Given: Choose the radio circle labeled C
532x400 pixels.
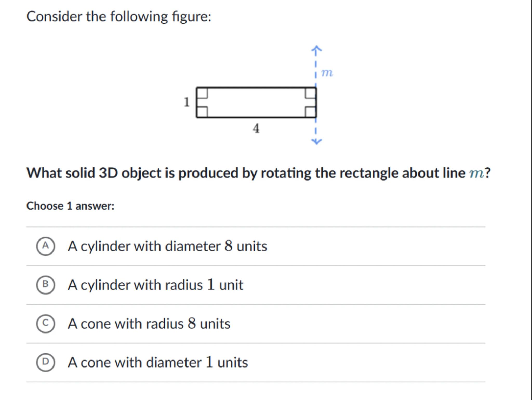Looking at the screenshot, I should 45,323.
